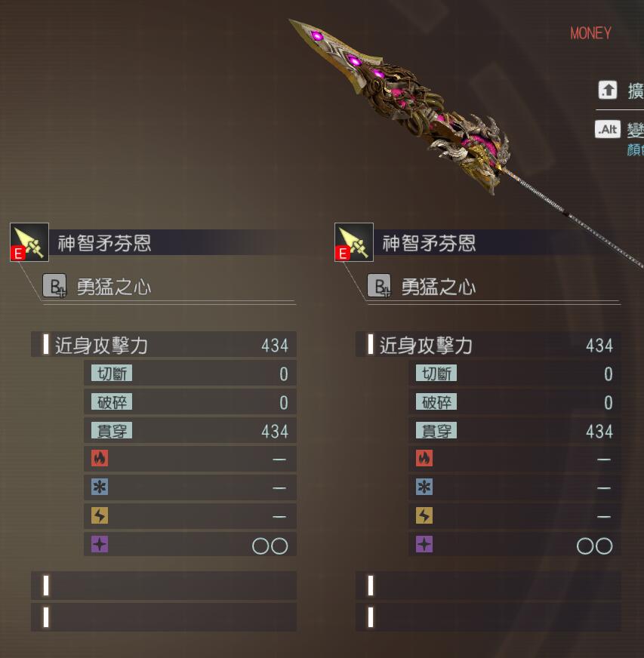Select the left 貫穿 attribute tag

tap(112, 431)
